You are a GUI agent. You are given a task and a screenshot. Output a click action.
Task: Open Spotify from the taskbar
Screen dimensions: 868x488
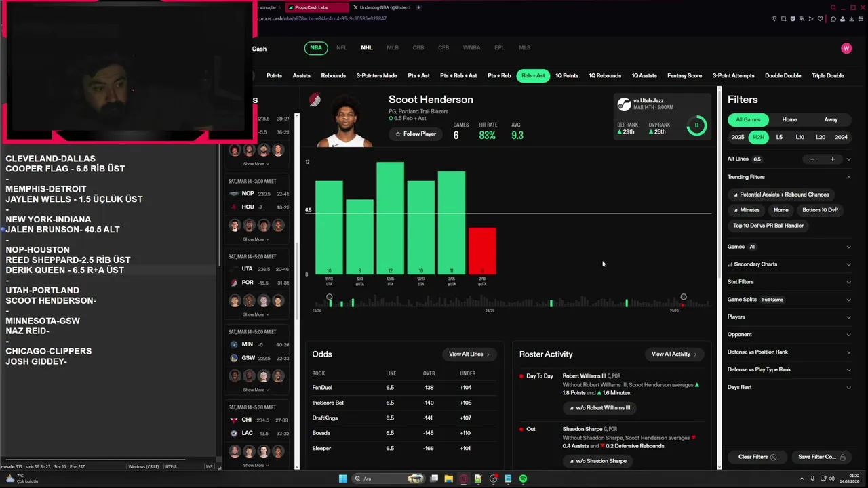point(523,479)
